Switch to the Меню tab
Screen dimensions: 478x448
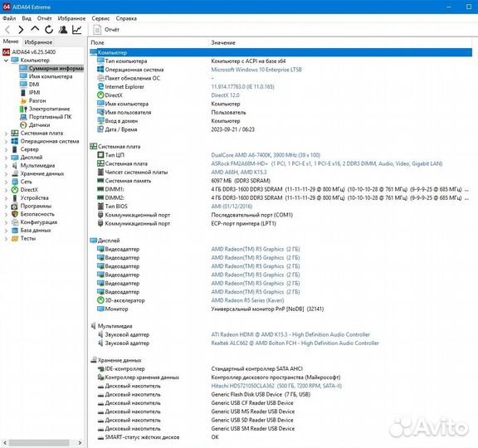tap(11, 41)
